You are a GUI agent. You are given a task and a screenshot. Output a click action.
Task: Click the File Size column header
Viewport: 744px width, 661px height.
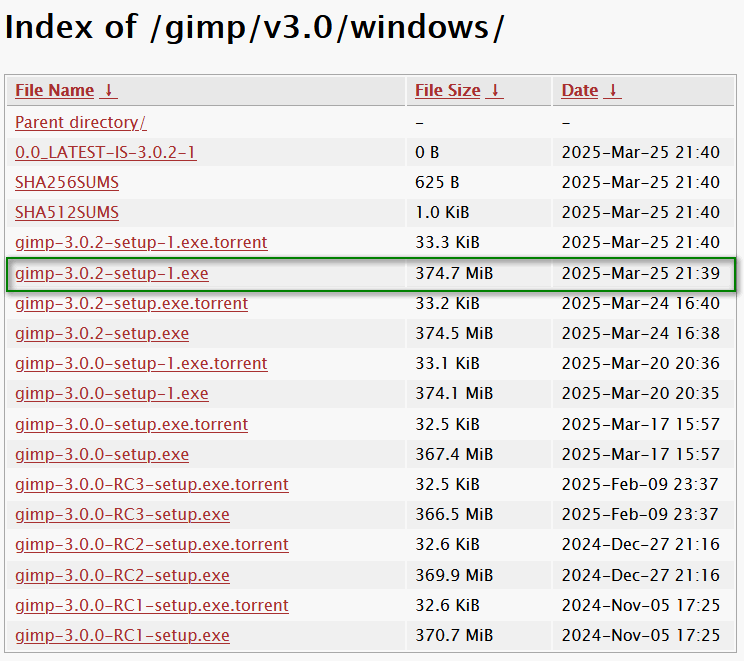click(447, 90)
